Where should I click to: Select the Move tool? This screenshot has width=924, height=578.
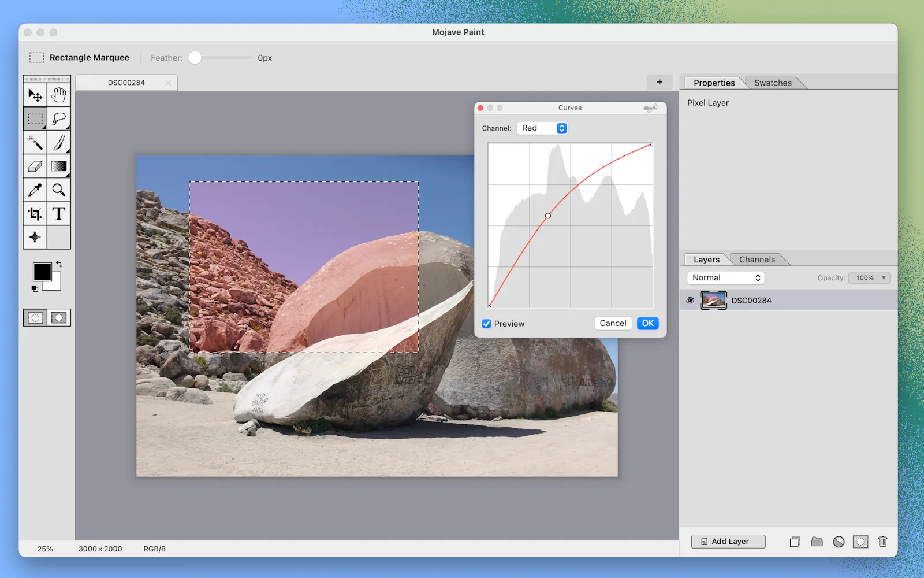[35, 95]
